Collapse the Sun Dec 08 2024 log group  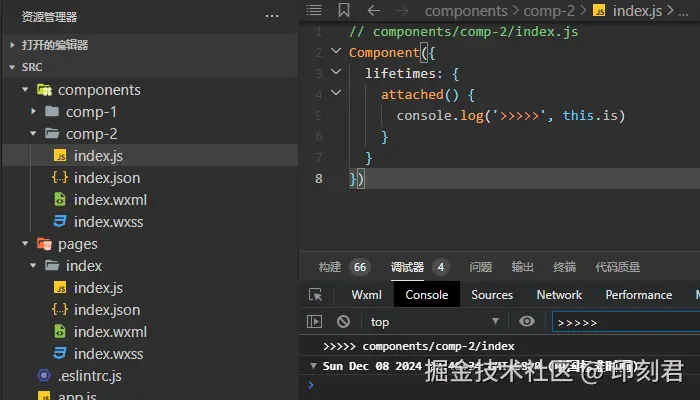[x=313, y=366]
